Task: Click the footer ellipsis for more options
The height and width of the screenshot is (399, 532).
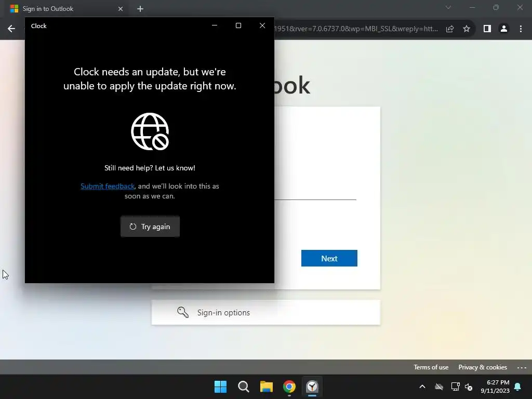Action: click(522, 367)
